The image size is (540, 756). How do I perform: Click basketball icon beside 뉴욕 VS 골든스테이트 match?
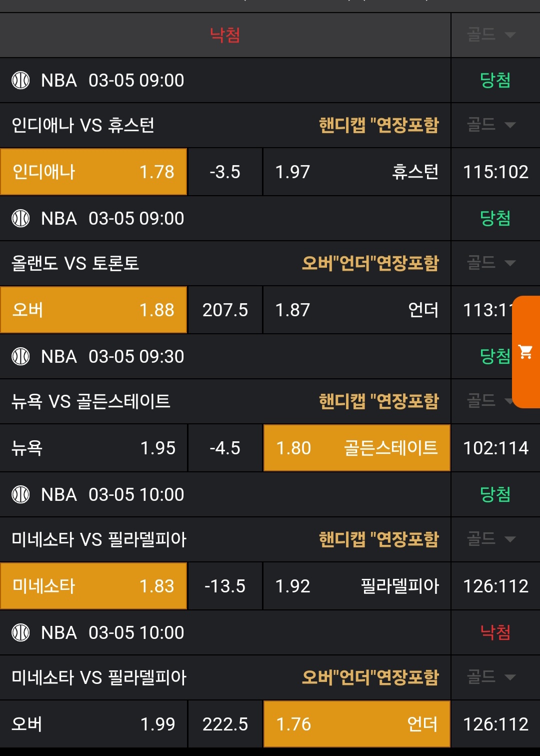[20, 356]
